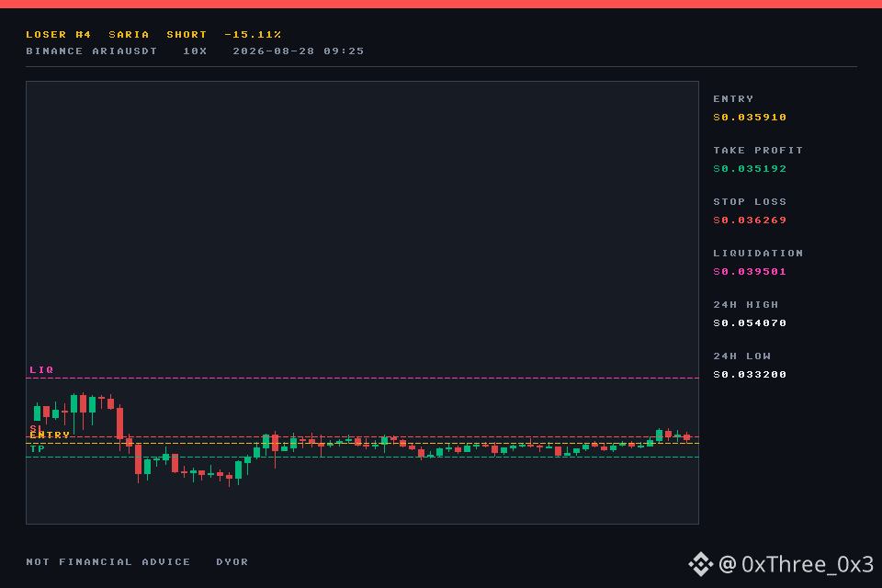
Task: Click the $ARIA ticker in header
Action: [x=129, y=34]
